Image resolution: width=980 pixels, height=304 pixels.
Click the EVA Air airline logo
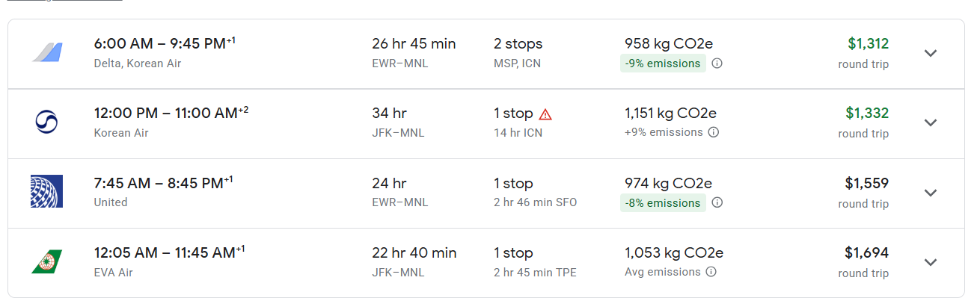tap(46, 261)
